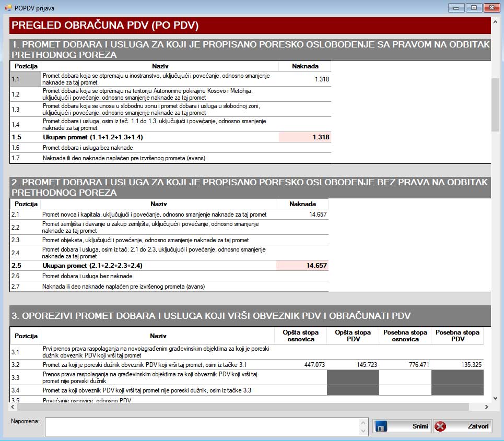Click Opšta stopa PDV column header
Viewport: 504px width, 441px height.
[x=353, y=336]
